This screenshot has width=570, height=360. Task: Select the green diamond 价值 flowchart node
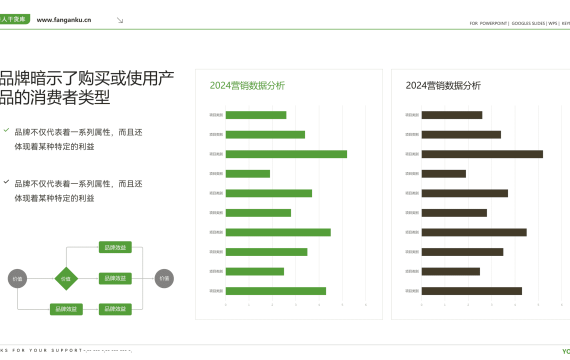click(x=66, y=279)
